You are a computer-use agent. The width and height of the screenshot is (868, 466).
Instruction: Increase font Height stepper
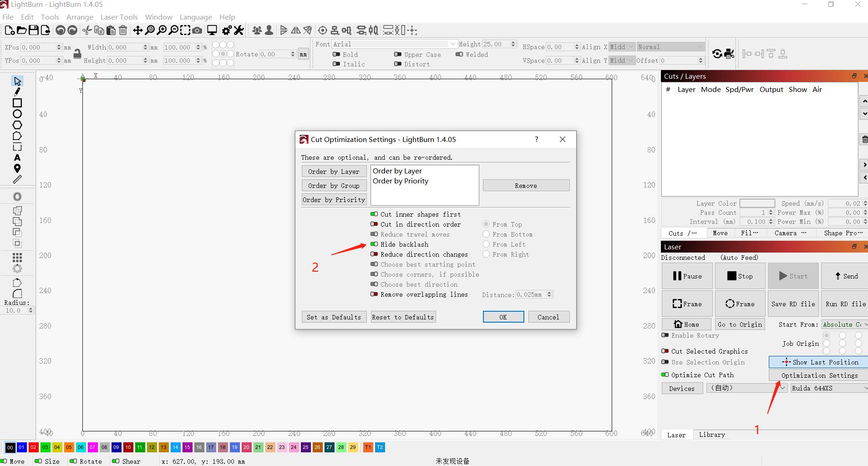(513, 42)
